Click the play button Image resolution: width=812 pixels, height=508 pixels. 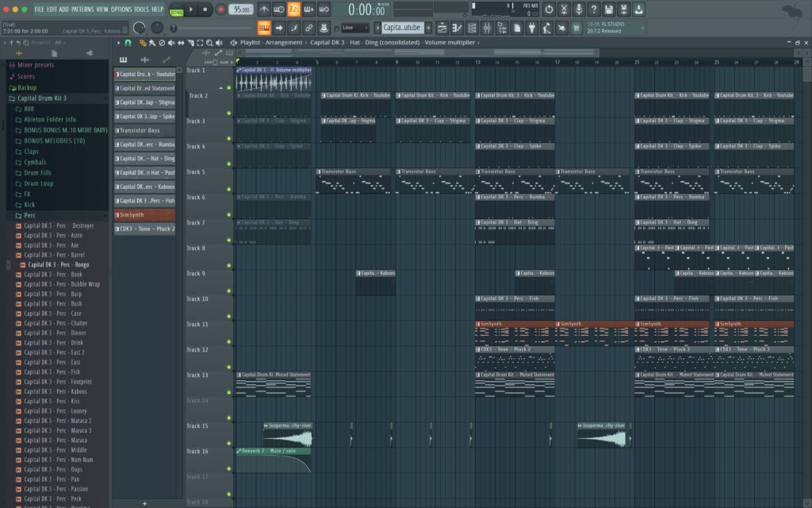(x=191, y=10)
